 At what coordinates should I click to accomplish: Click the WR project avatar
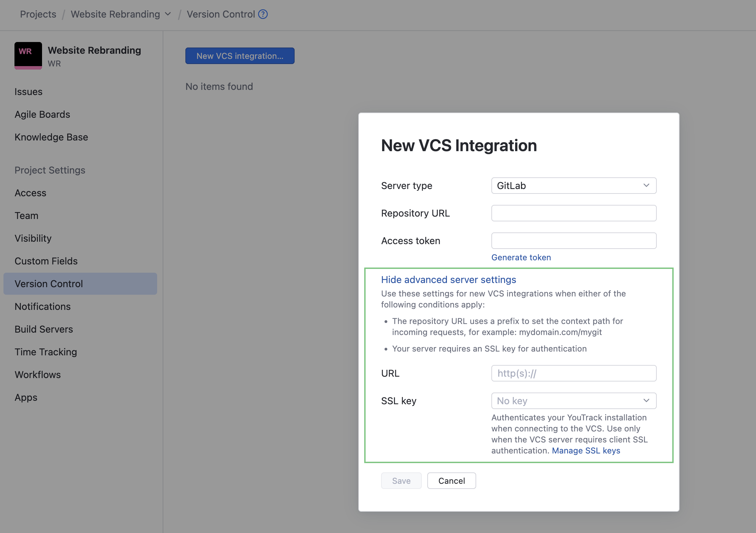coord(28,55)
